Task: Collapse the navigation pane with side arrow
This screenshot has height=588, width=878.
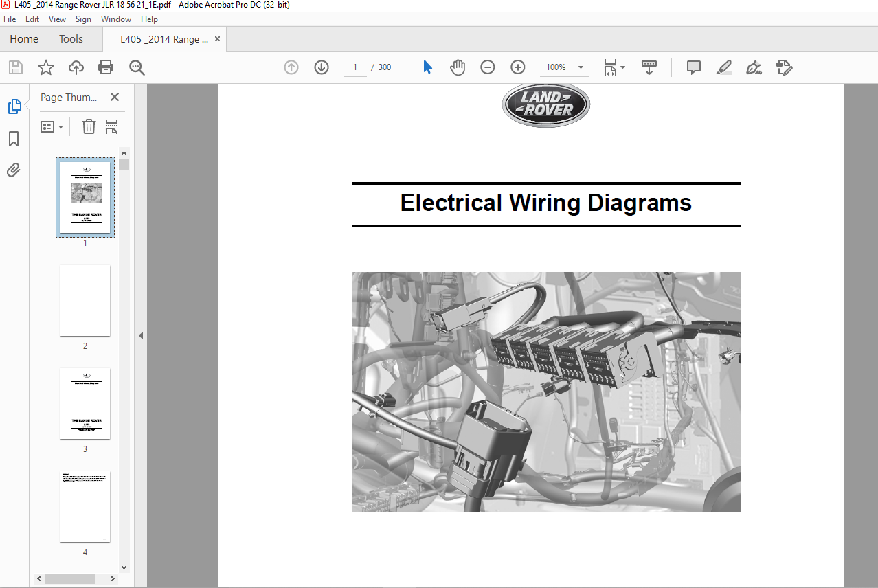Action: click(x=141, y=336)
